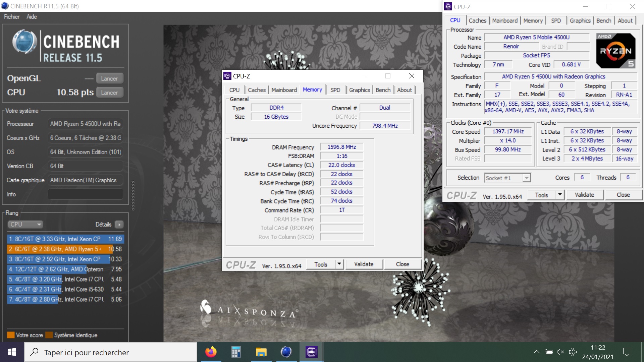
Task: Click Tools button in Memory CPU-Z window
Action: point(321,264)
